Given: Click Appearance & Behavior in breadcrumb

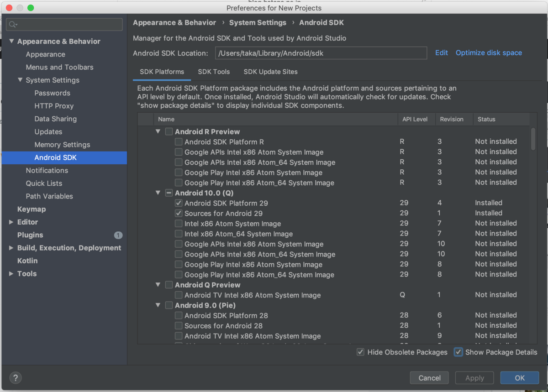Looking at the screenshot, I should [174, 23].
